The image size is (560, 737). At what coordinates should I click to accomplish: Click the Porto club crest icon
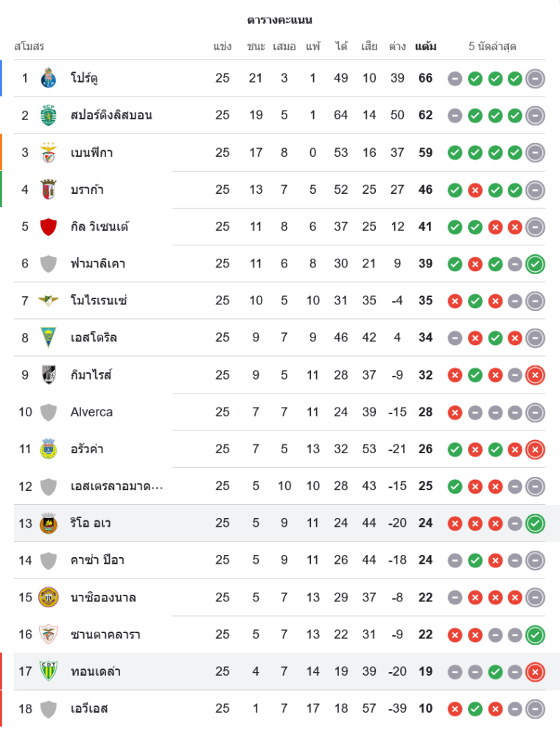[49, 78]
